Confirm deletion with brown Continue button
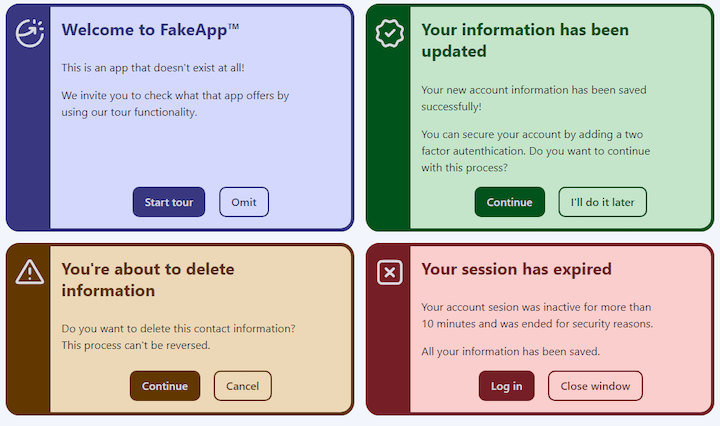Viewport: 720px width, 426px height. point(165,386)
